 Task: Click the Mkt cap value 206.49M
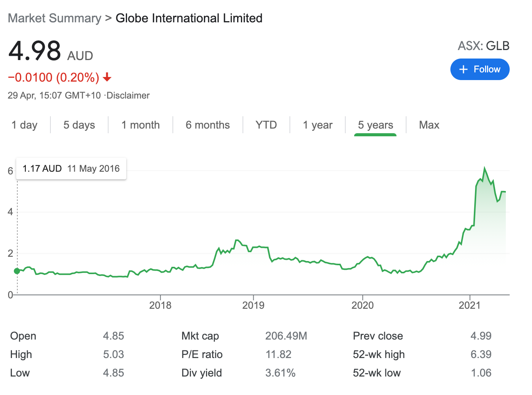pos(286,336)
